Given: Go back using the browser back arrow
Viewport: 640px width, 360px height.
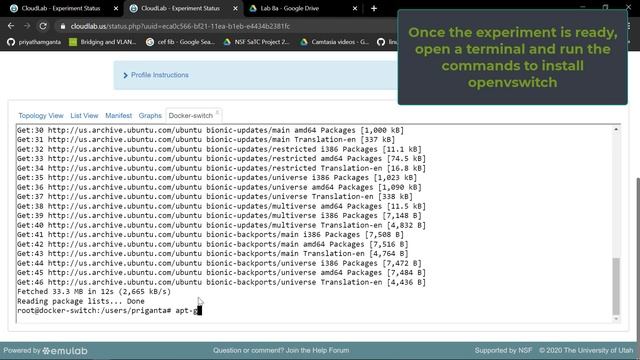Looking at the screenshot, I should 11,26.
